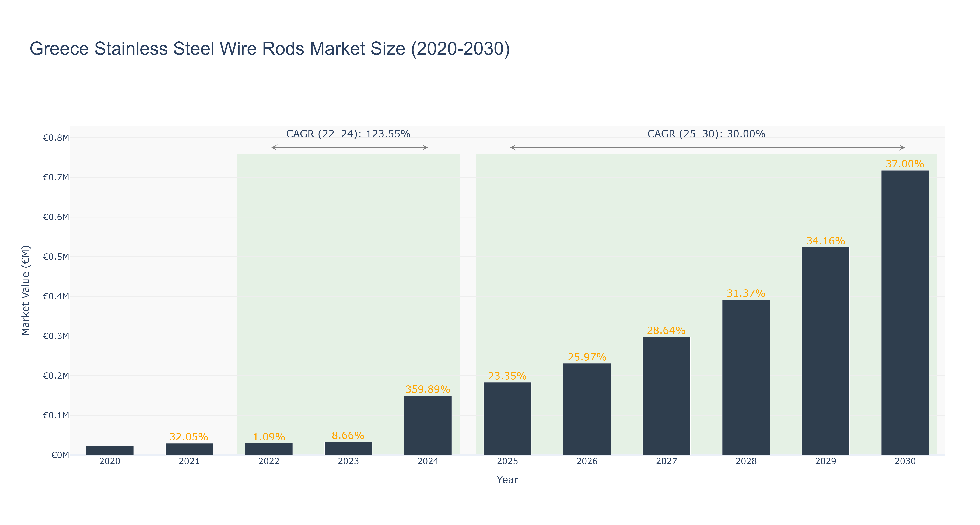
Task: Click the 37.00% growth label
Action: click(905, 164)
